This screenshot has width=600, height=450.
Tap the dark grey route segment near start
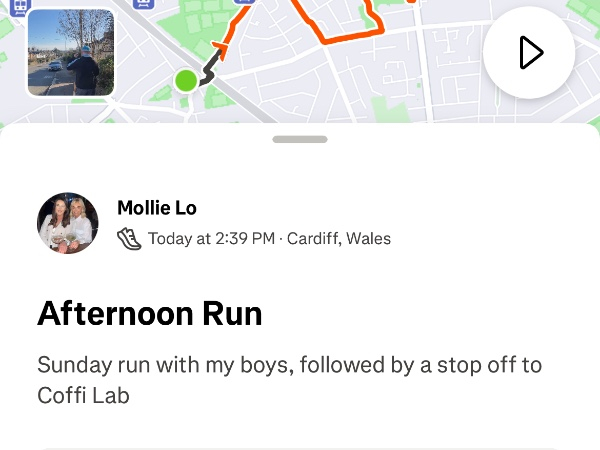[210, 69]
